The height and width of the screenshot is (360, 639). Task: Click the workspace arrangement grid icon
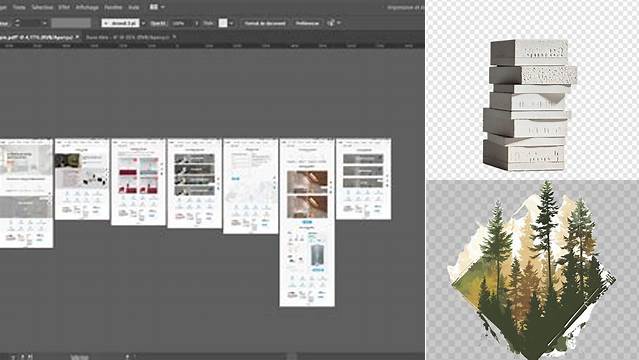click(154, 7)
